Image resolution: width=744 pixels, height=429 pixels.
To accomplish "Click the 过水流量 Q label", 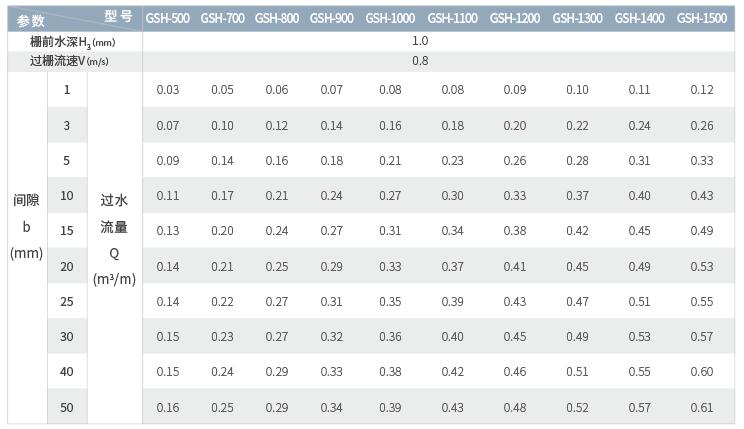I will [114, 240].
